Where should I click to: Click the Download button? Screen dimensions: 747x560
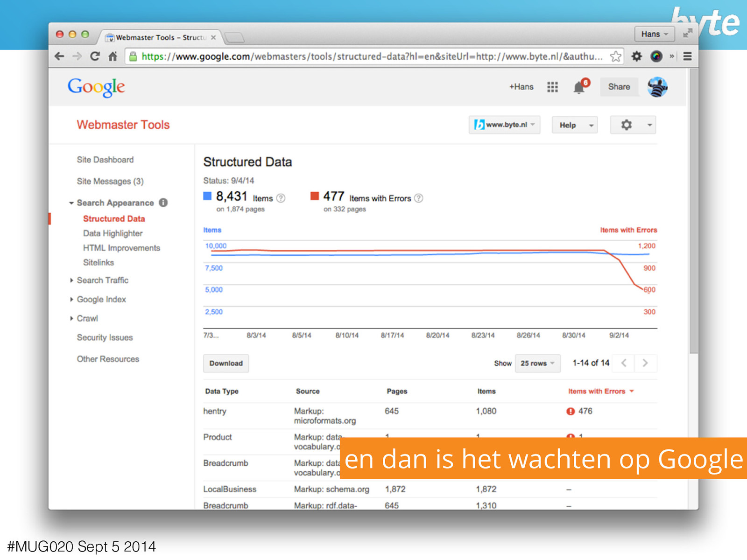pos(226,363)
